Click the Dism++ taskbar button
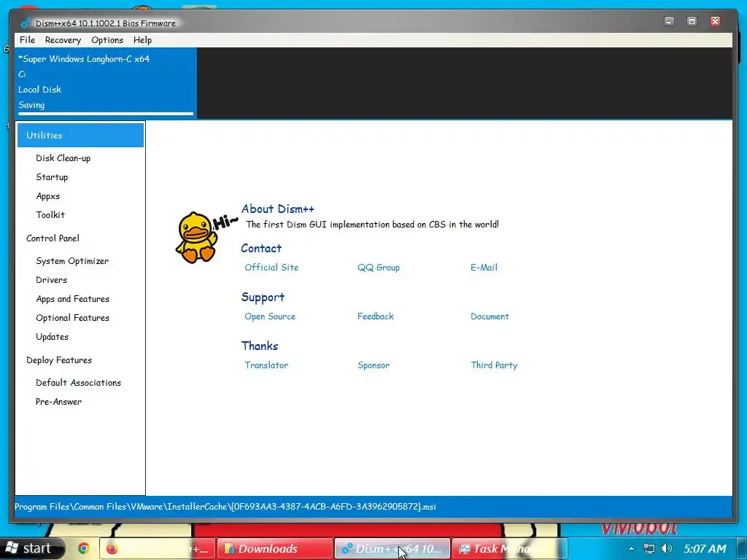 (x=392, y=548)
